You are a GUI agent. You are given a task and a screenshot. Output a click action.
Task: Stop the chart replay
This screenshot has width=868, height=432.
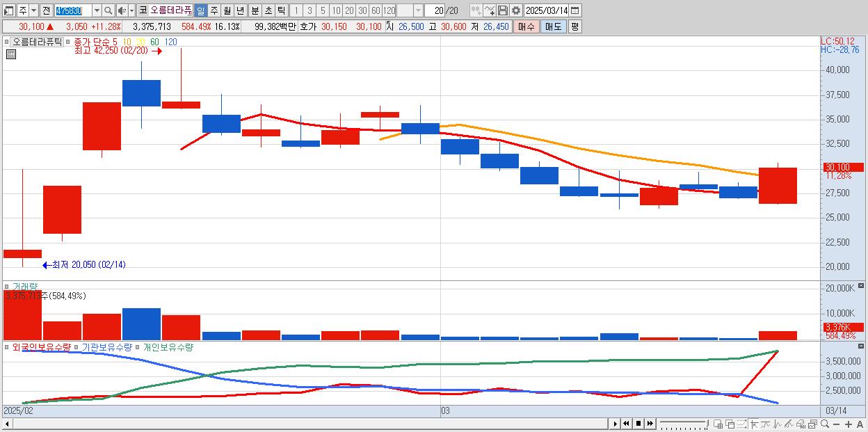pyautogui.click(x=638, y=424)
